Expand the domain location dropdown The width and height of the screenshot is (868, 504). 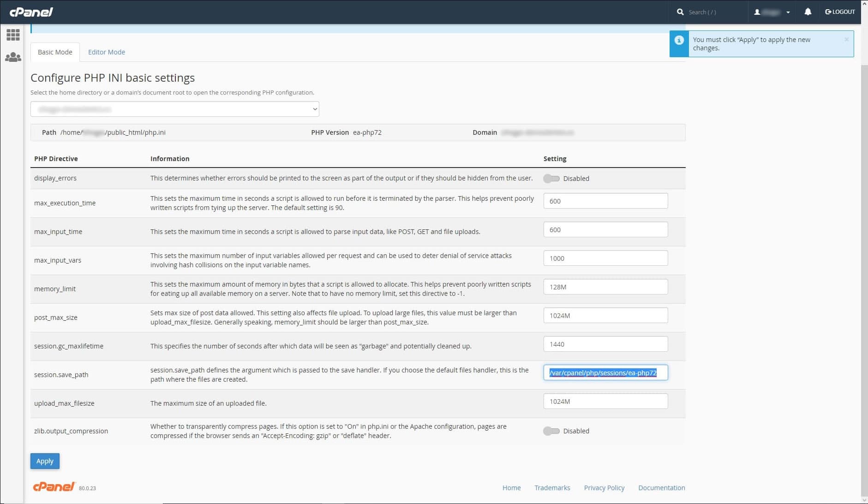pyautogui.click(x=174, y=109)
